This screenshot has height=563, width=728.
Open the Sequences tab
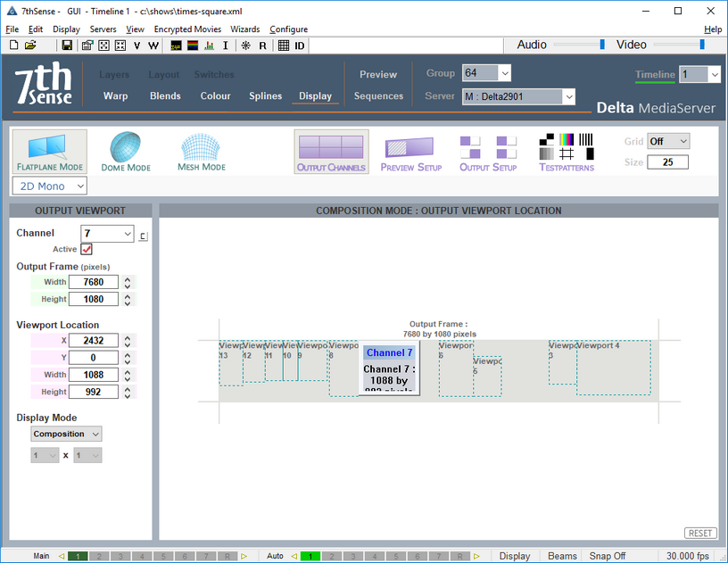[378, 96]
